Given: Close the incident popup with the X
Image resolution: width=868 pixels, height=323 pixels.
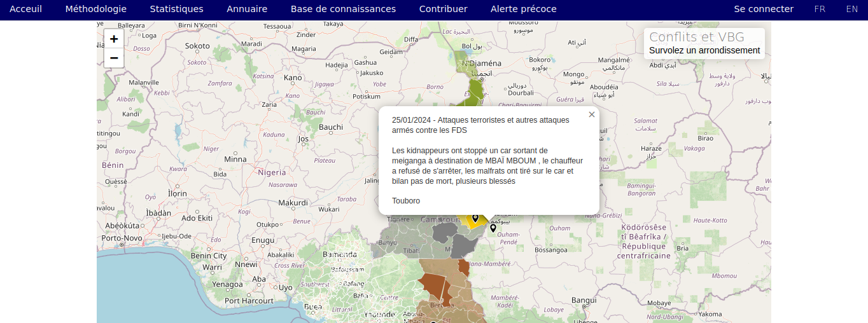Looking at the screenshot, I should click(592, 114).
